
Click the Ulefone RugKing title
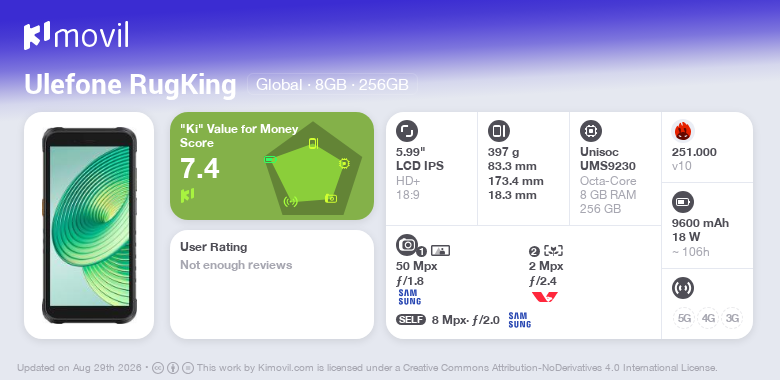(x=130, y=85)
